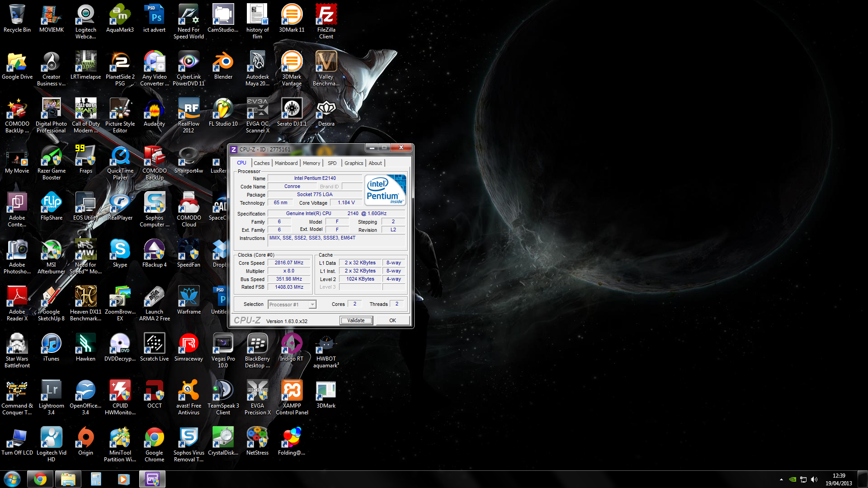Open Origin desktop shortcut

coord(86,441)
